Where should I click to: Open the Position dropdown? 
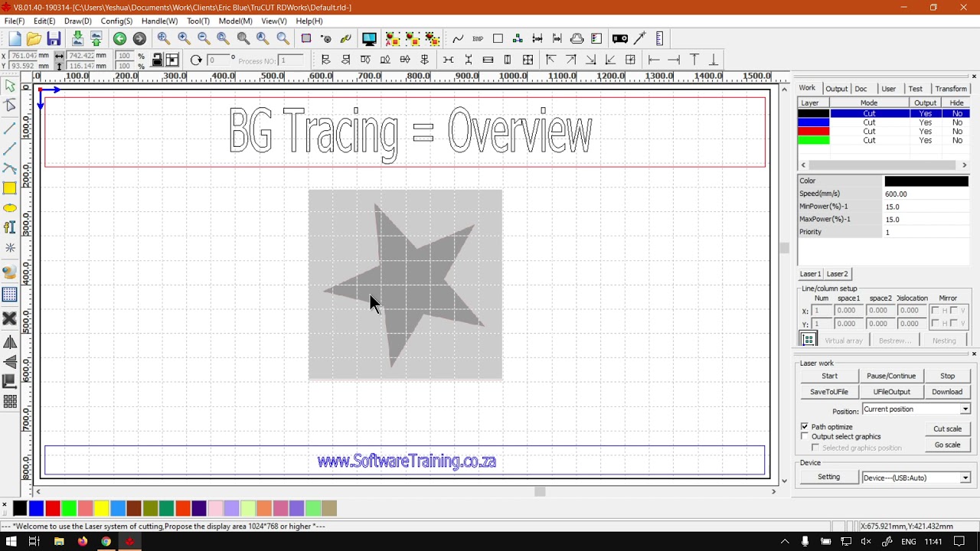tap(916, 409)
